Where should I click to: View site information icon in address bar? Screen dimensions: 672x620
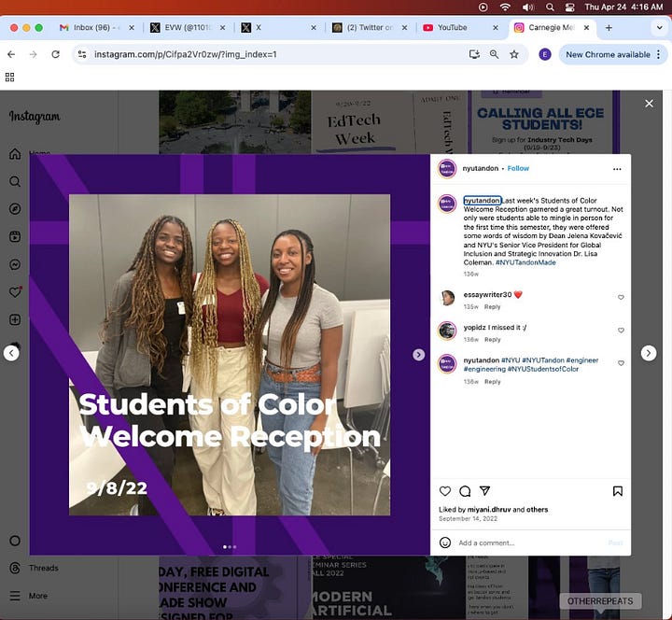[x=82, y=54]
